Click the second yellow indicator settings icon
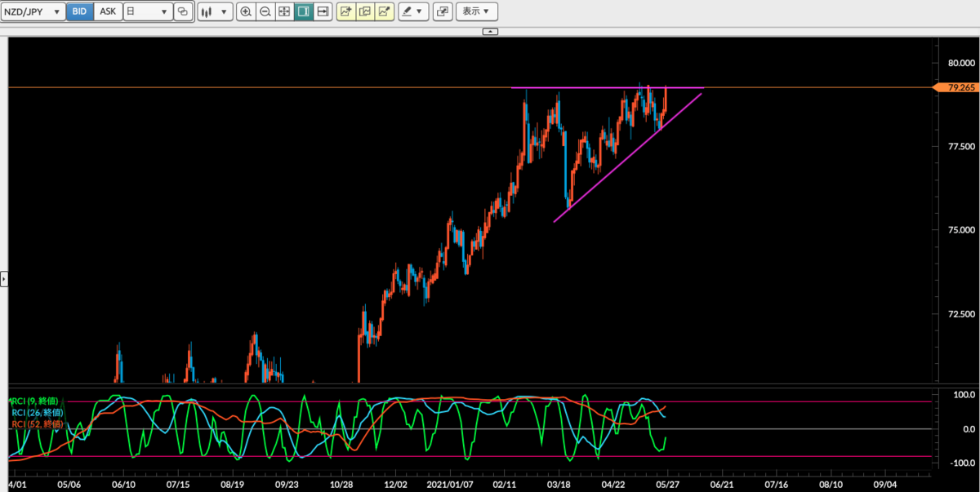980x492 pixels. pos(365,11)
